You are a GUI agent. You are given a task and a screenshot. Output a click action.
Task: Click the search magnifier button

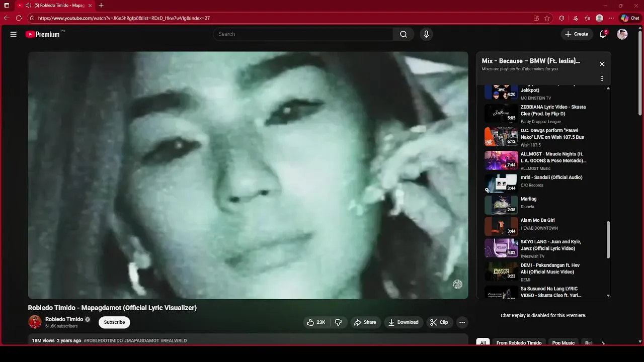tap(404, 34)
